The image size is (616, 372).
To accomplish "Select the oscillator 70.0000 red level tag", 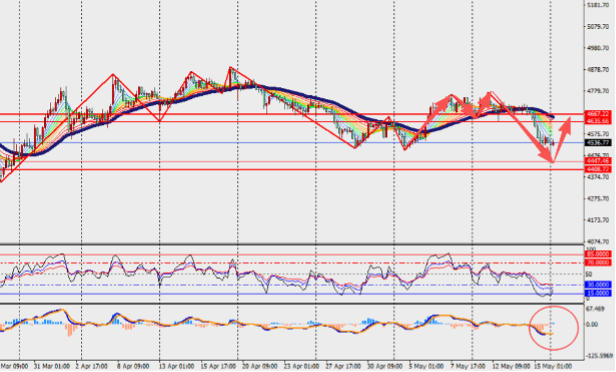I will coord(598,262).
